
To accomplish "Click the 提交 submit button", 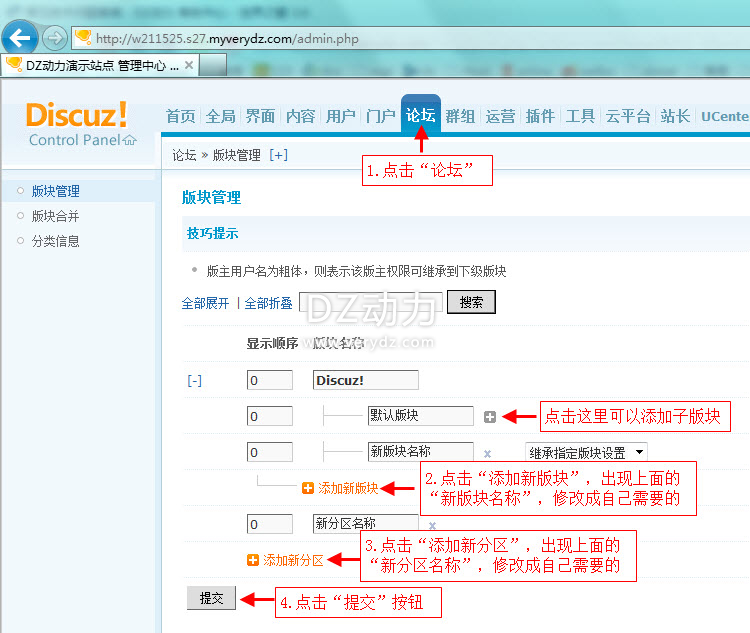I will [212, 598].
